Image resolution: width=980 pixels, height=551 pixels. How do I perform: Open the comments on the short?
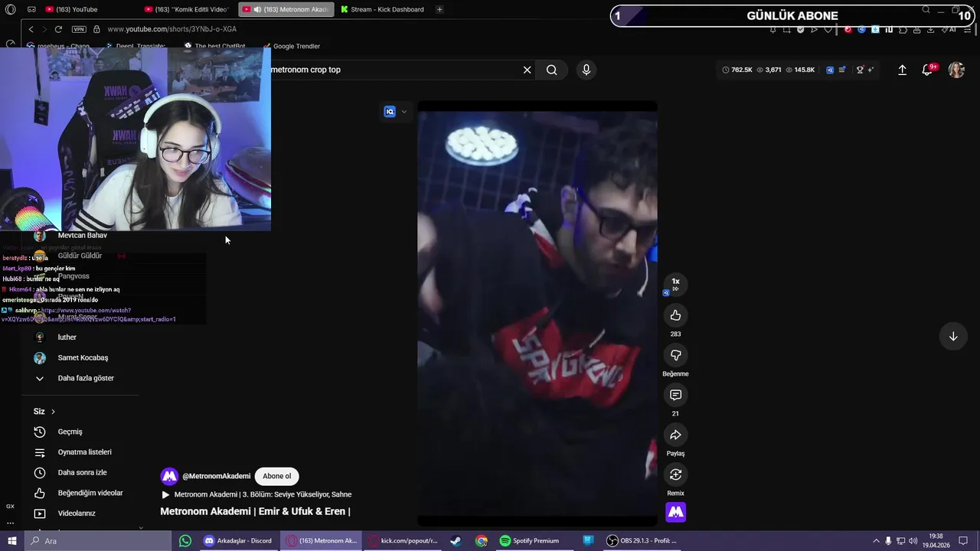[x=675, y=395]
